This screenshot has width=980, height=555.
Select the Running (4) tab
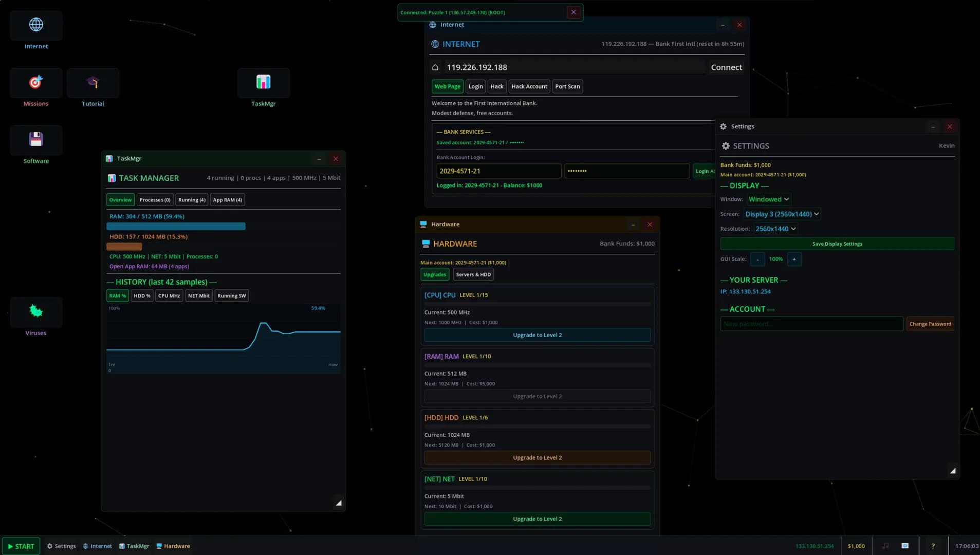[192, 200]
